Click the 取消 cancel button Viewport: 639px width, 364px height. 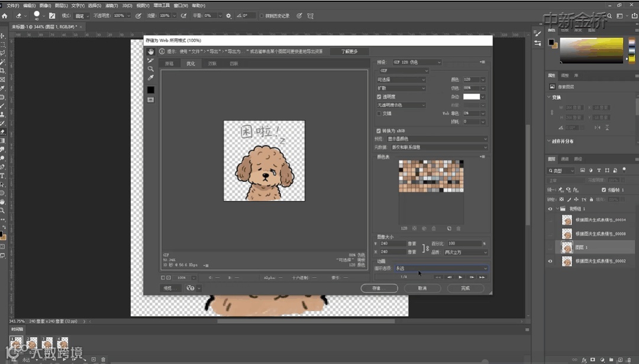(422, 288)
